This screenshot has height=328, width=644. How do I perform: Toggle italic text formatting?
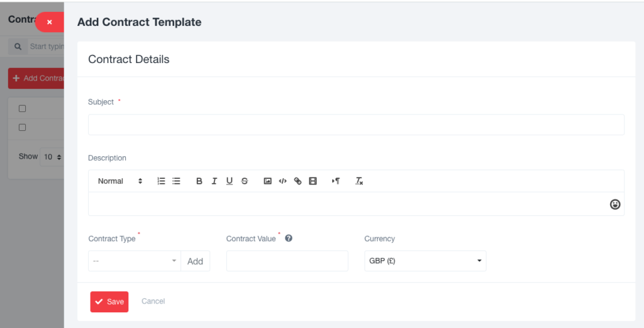click(214, 181)
